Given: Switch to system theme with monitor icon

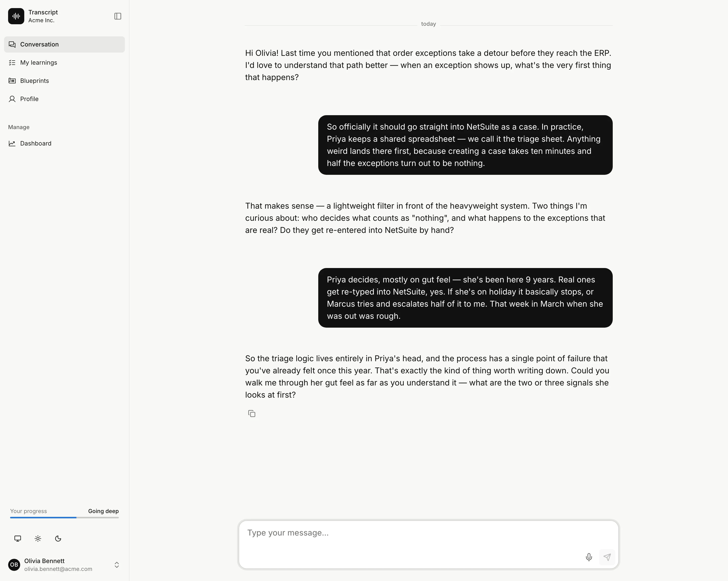Looking at the screenshot, I should 17,539.
